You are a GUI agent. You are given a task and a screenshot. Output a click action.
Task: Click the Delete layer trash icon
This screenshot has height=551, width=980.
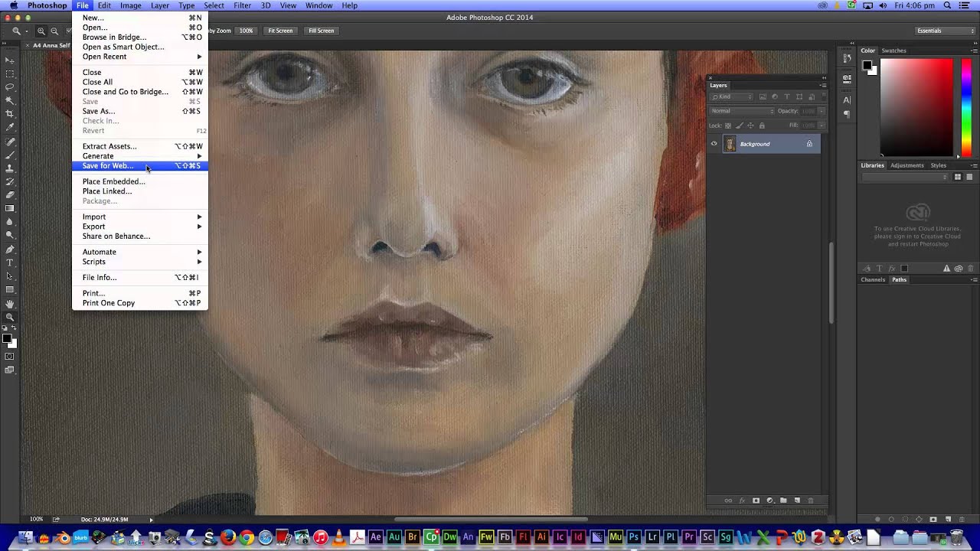pyautogui.click(x=811, y=500)
